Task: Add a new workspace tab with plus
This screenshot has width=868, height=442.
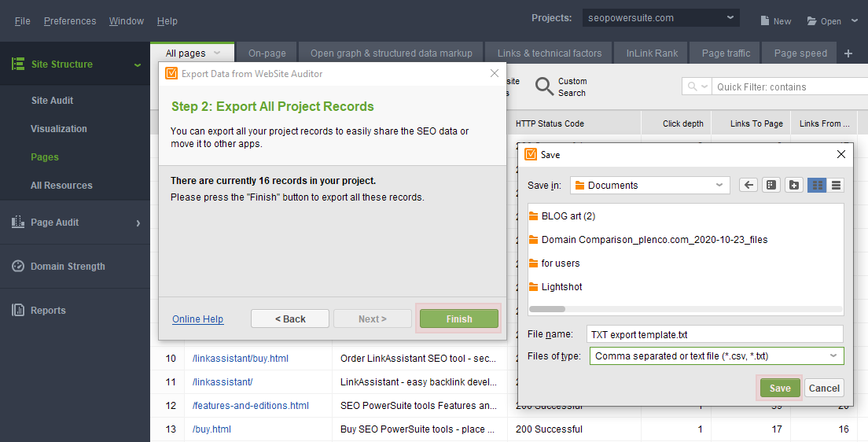Action: [848, 53]
